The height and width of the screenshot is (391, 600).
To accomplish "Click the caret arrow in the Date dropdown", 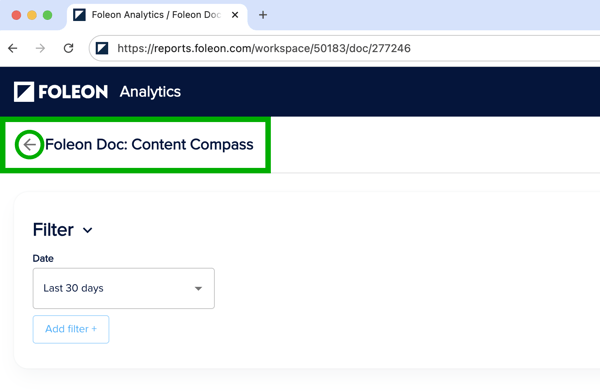I will tap(198, 288).
